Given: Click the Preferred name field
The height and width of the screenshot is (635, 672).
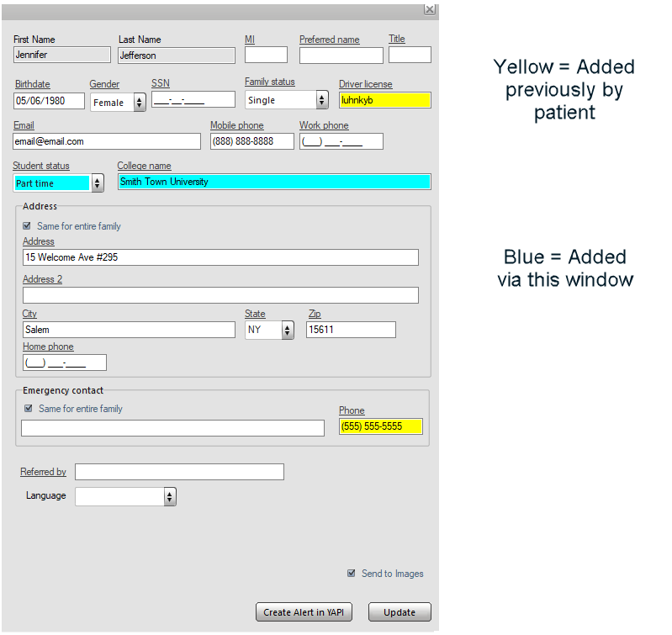Looking at the screenshot, I should click(x=341, y=56).
